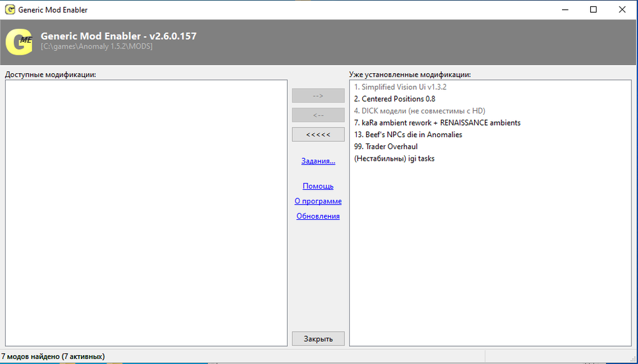Click the '7 модов найдено (7 активных)' status text

pos(53,357)
